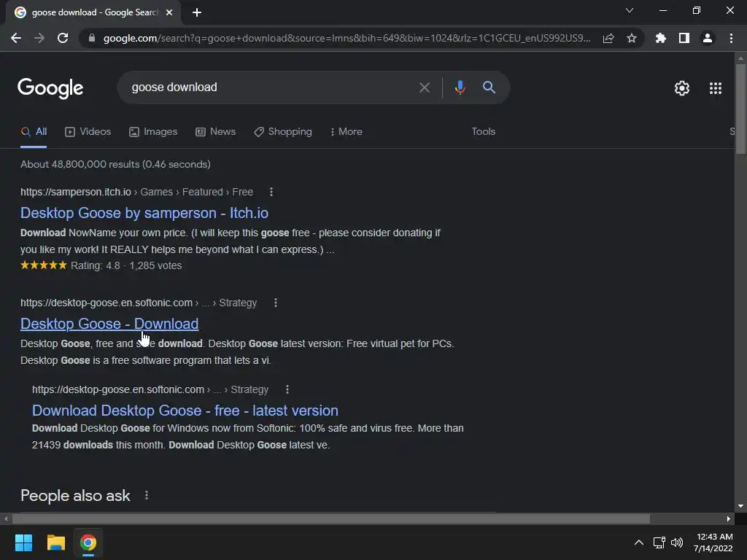Click the address bar URL

[347, 38]
